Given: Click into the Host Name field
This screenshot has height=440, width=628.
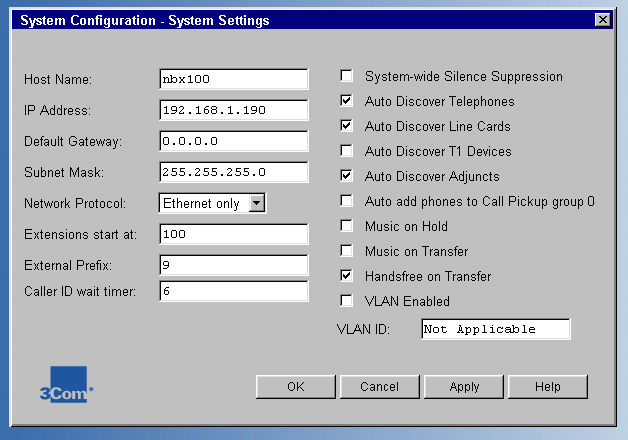Looking at the screenshot, I should pos(233,79).
